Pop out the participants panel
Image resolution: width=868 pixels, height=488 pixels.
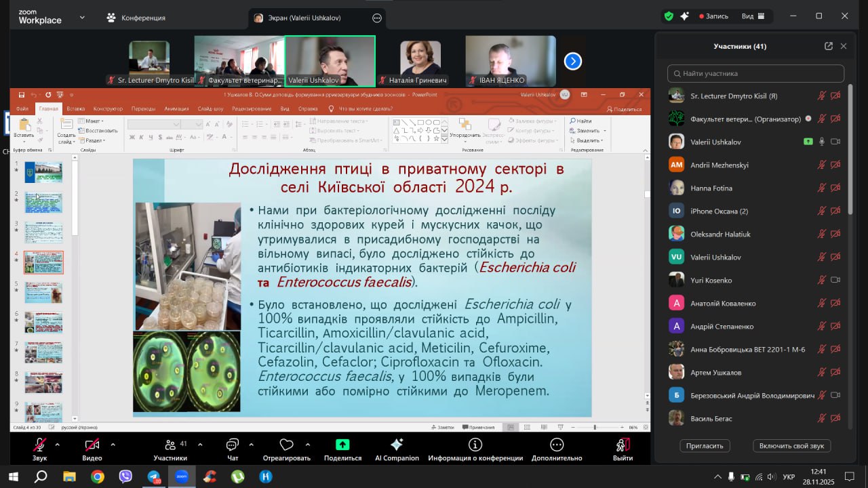[x=828, y=46]
